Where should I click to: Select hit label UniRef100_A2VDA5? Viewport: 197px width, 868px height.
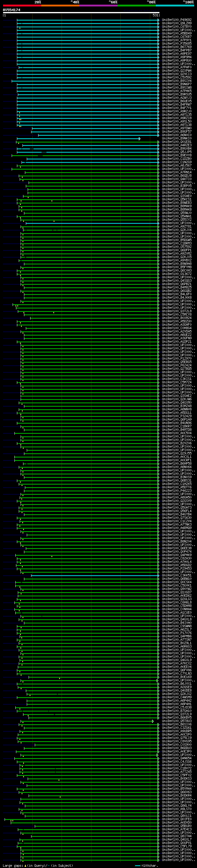point(177,332)
